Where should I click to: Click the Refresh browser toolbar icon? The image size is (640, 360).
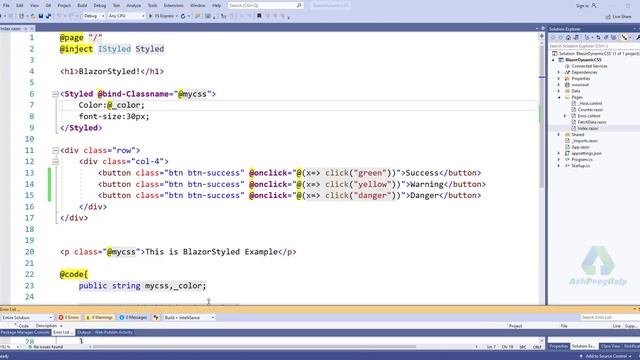click(183, 16)
